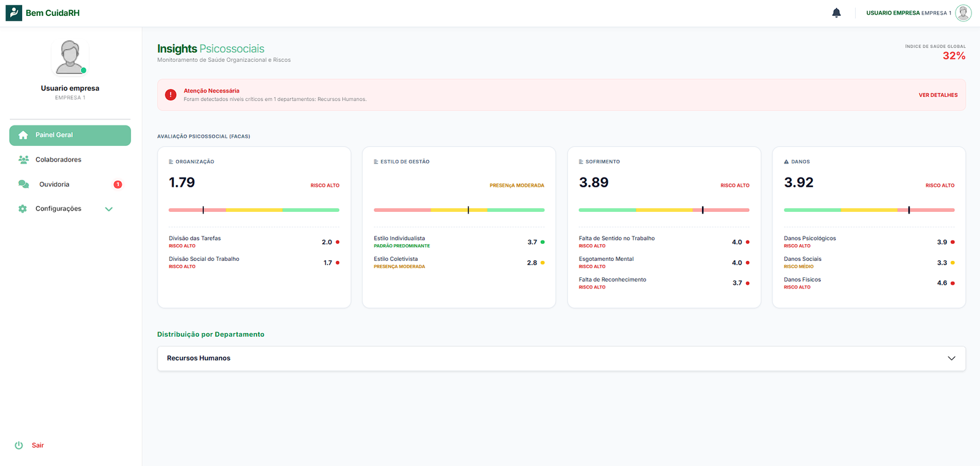This screenshot has width=980, height=466.
Task: Click the Sair logout link
Action: pos(38,445)
